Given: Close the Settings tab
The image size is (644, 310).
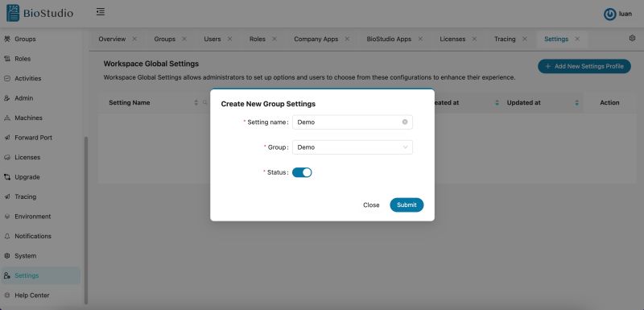Looking at the screenshot, I should (577, 39).
